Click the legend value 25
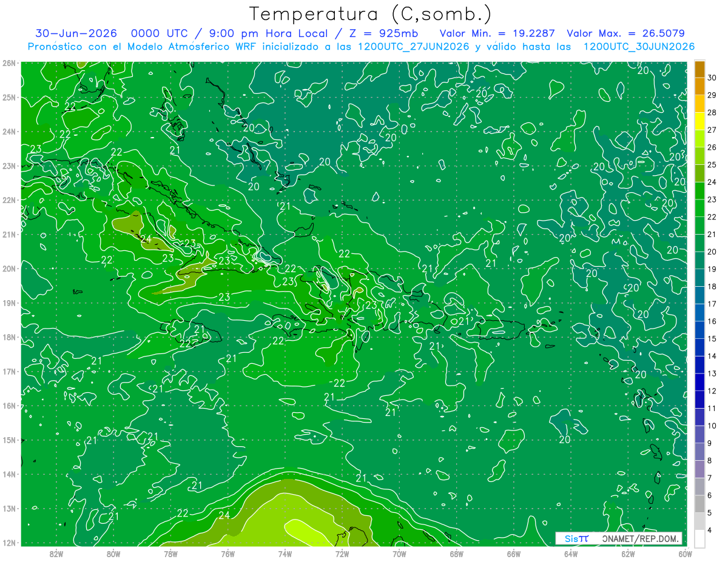Image resolution: width=728 pixels, height=562 pixels. [x=712, y=164]
